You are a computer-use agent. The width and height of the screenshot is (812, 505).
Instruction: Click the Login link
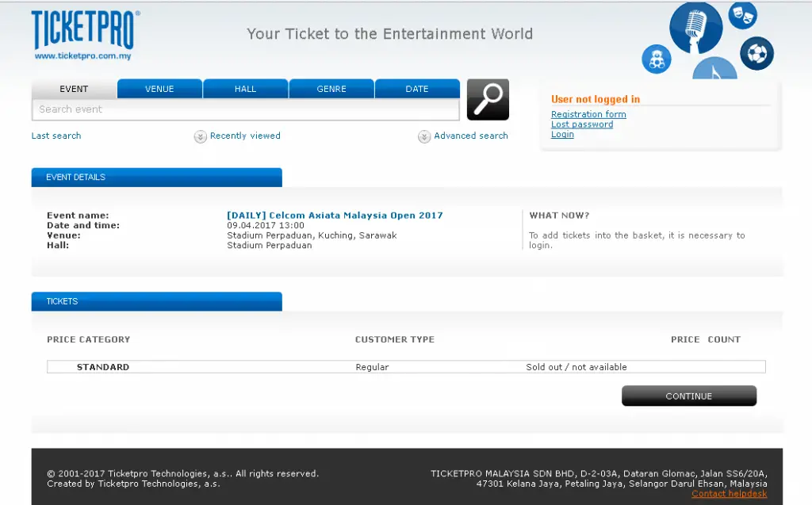[562, 134]
